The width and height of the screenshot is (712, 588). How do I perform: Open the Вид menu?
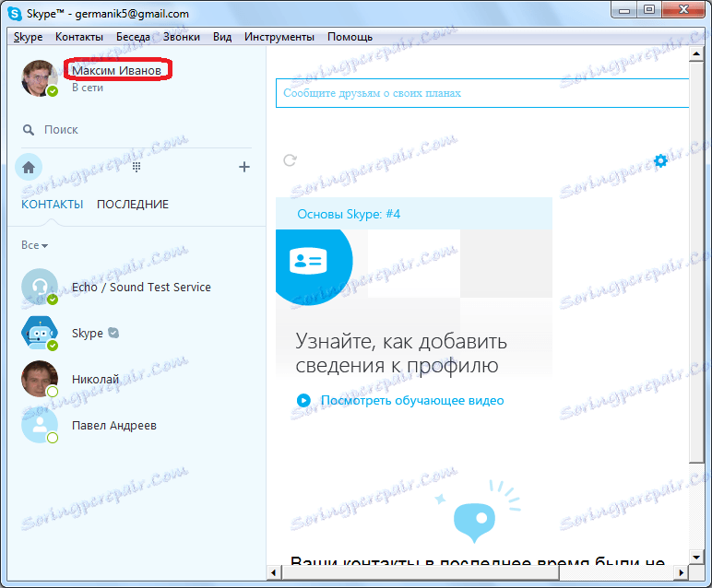click(222, 37)
